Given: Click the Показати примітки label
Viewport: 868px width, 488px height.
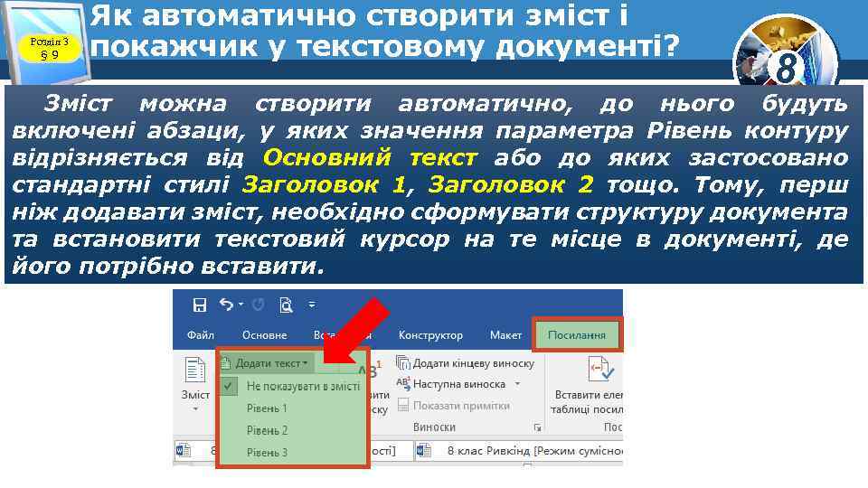Looking at the screenshot, I should (x=461, y=406).
